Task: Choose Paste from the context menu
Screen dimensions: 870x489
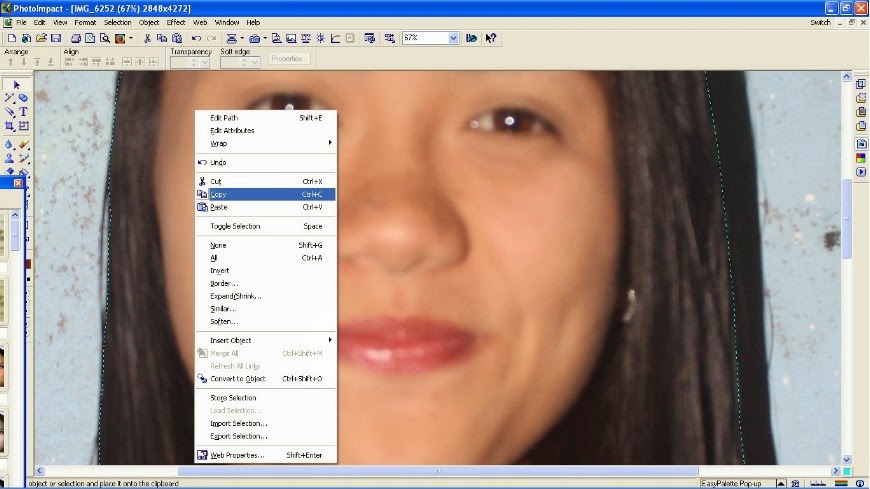Action: pos(266,207)
